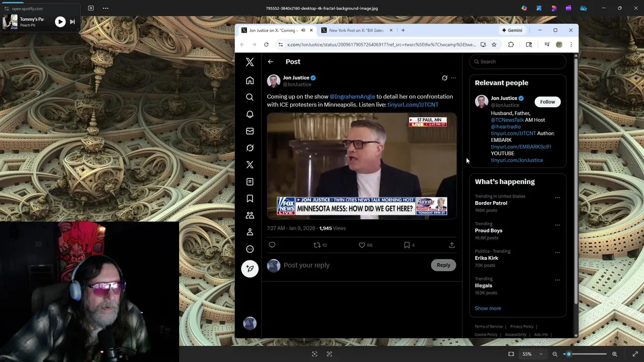Open @IngrahamAngle mention link
The image size is (644, 362).
click(x=352, y=97)
